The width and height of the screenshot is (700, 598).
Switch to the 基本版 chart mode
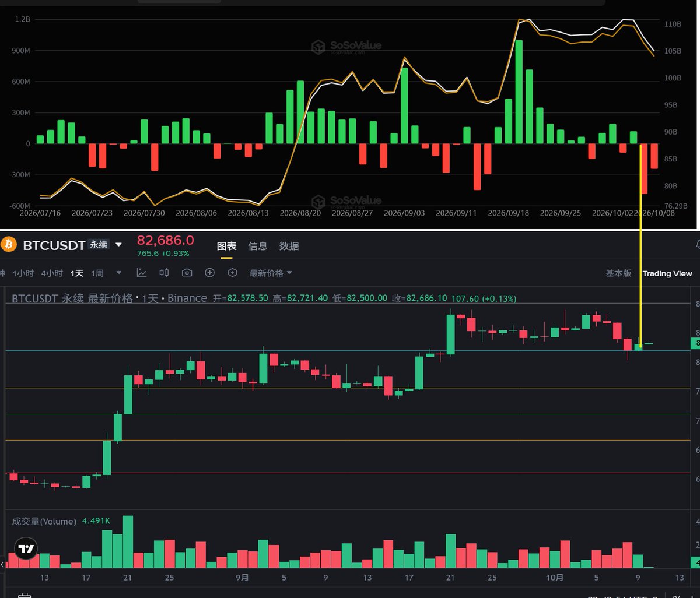(x=618, y=273)
